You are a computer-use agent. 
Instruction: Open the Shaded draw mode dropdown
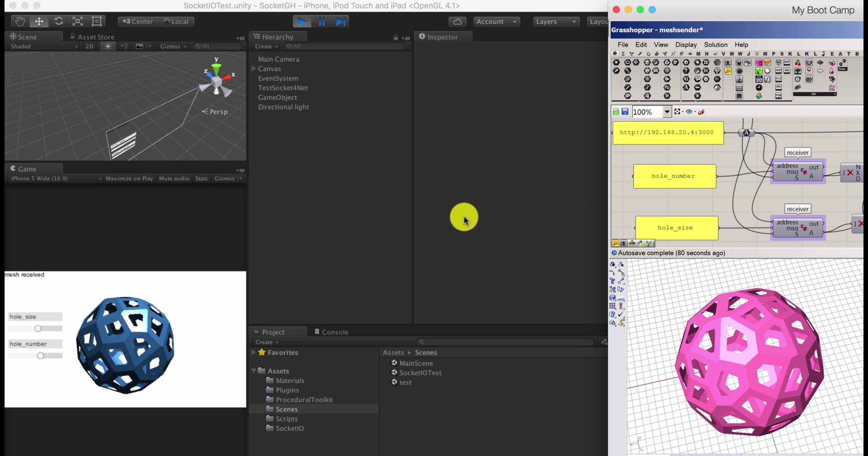pyautogui.click(x=43, y=46)
